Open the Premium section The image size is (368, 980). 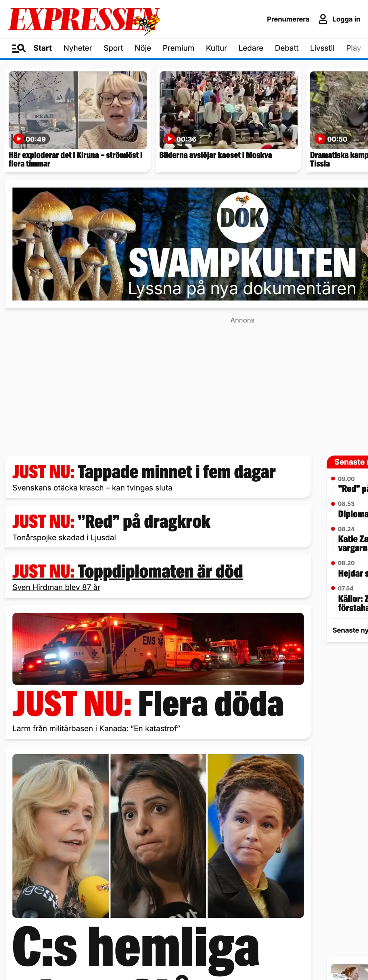click(178, 48)
